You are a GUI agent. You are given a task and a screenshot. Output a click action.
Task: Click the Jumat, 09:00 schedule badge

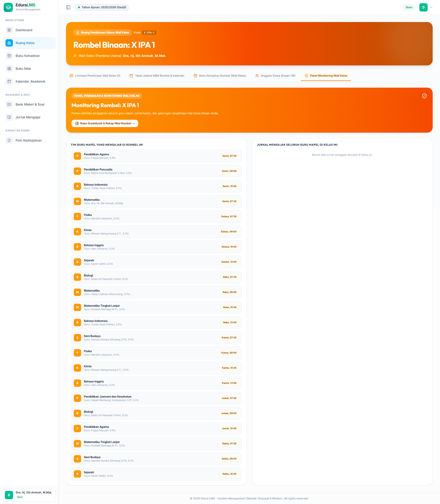coord(229,413)
